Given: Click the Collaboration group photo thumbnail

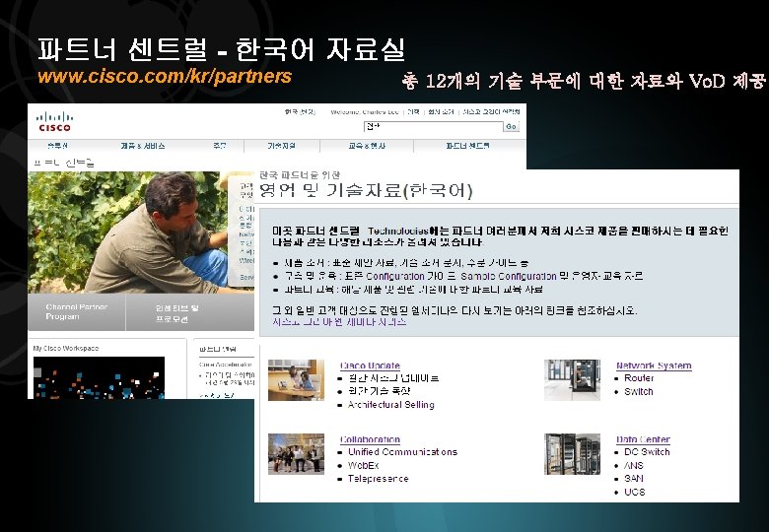Looking at the screenshot, I should tap(296, 454).
